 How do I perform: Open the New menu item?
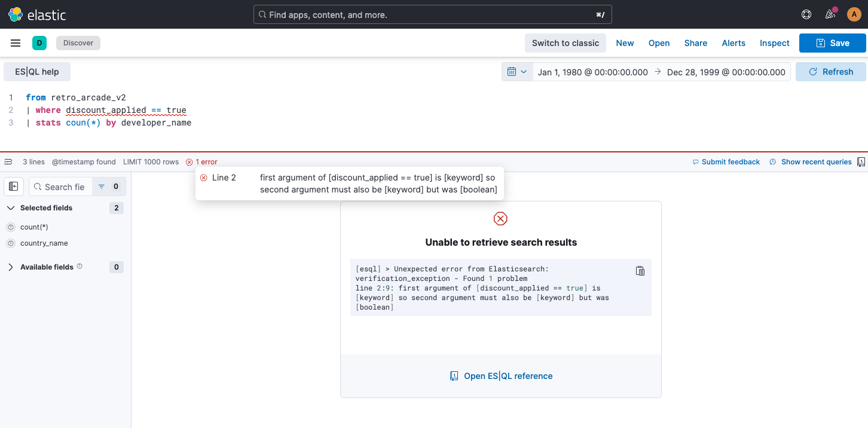pyautogui.click(x=625, y=43)
